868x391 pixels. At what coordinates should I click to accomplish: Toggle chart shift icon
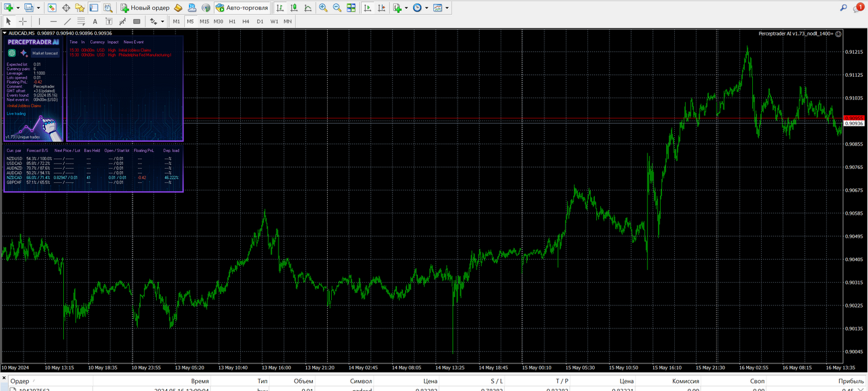[x=382, y=8]
